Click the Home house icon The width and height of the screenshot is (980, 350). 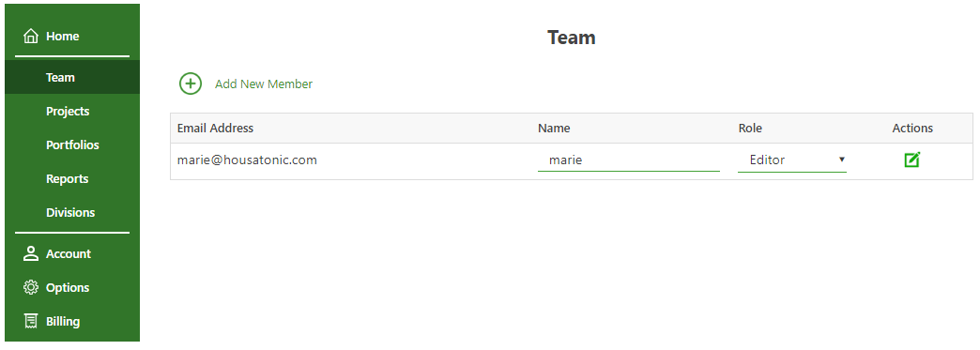click(x=31, y=37)
